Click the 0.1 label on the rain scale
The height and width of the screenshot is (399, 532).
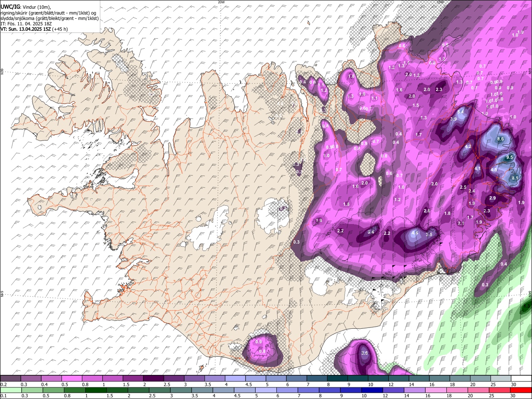(4, 396)
